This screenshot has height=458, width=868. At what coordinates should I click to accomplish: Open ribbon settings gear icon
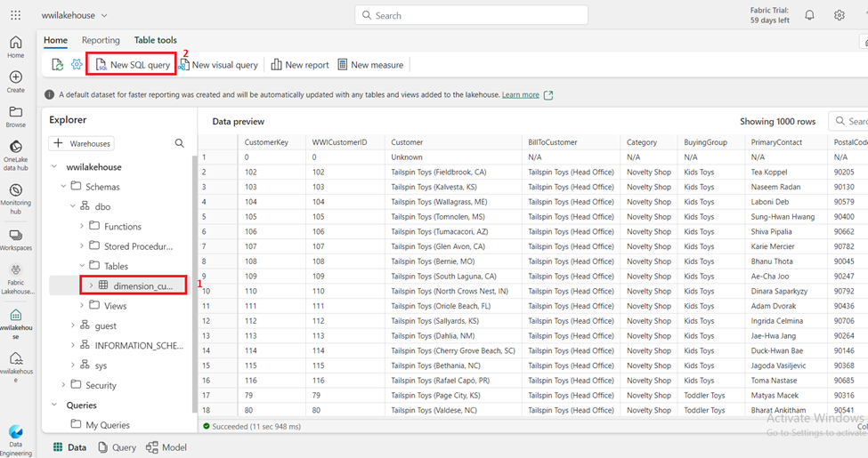pos(77,65)
